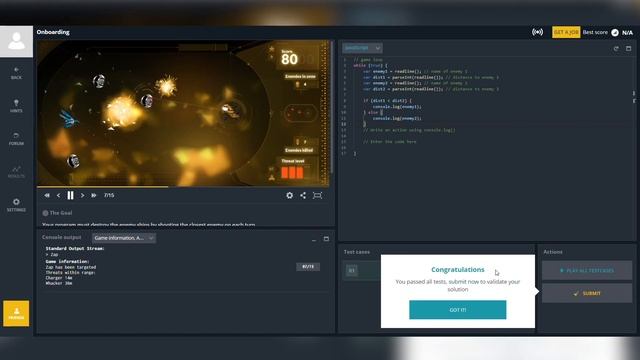Maximize the console output panel

click(326, 239)
